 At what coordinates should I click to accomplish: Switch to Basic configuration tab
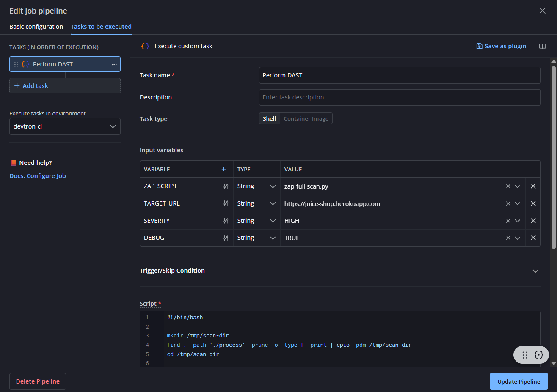tap(36, 27)
